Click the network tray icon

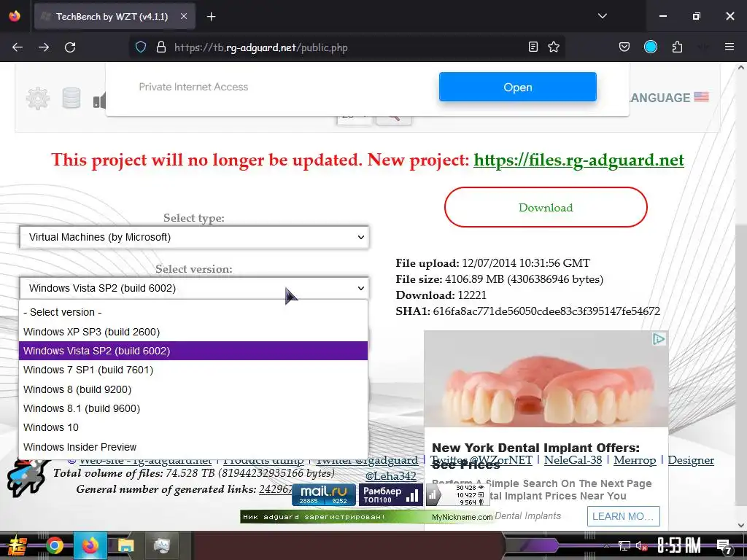(x=624, y=546)
